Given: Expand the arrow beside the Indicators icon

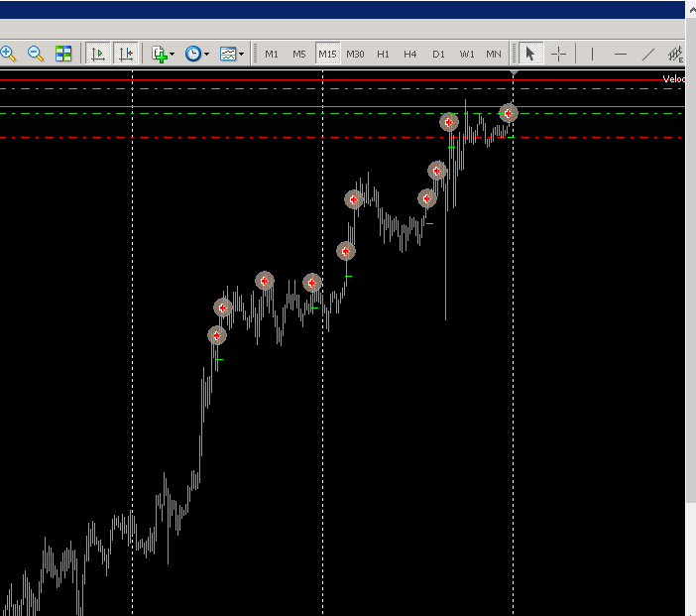Looking at the screenshot, I should pyautogui.click(x=173, y=55).
